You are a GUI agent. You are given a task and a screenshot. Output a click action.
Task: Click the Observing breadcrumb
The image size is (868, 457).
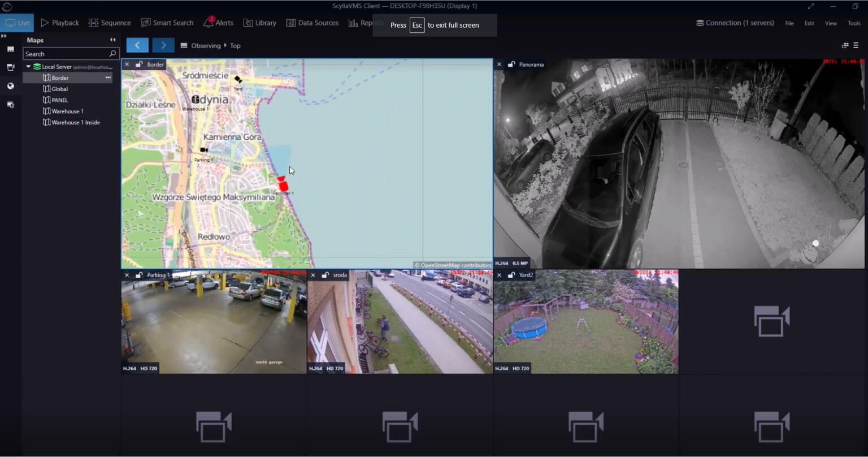click(206, 46)
